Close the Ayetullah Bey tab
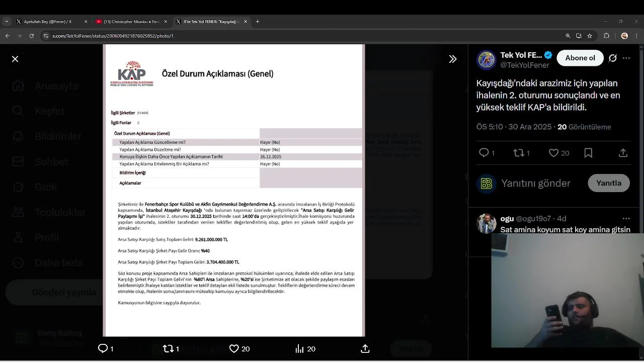This screenshot has height=362, width=644. (x=86, y=22)
